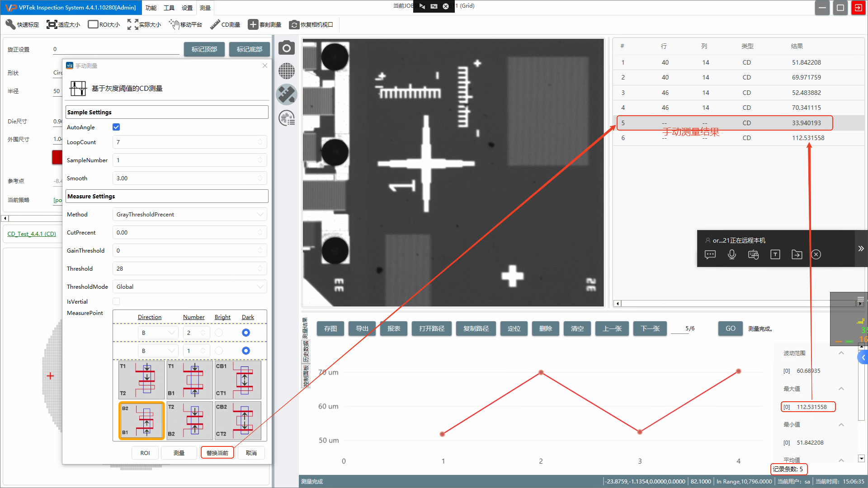Viewport: 868px width, 488px height.
Task: Select Bright radio in second MeasurePoint row
Action: (x=219, y=351)
